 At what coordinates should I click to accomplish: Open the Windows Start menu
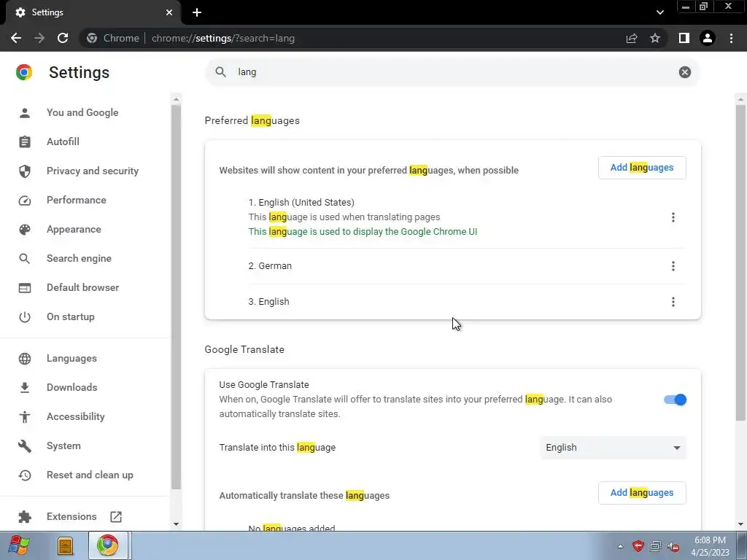click(19, 545)
